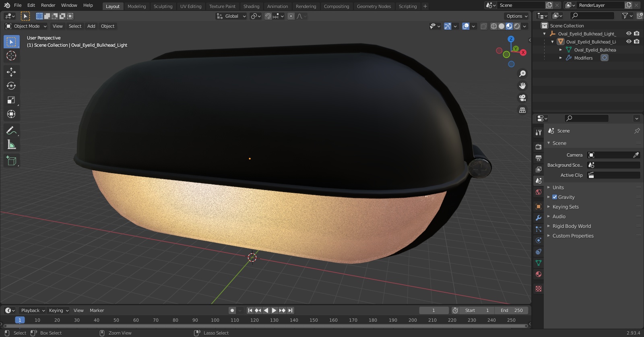Image resolution: width=644 pixels, height=337 pixels.
Task: Activate the Select Box tool
Action: (x=11, y=42)
